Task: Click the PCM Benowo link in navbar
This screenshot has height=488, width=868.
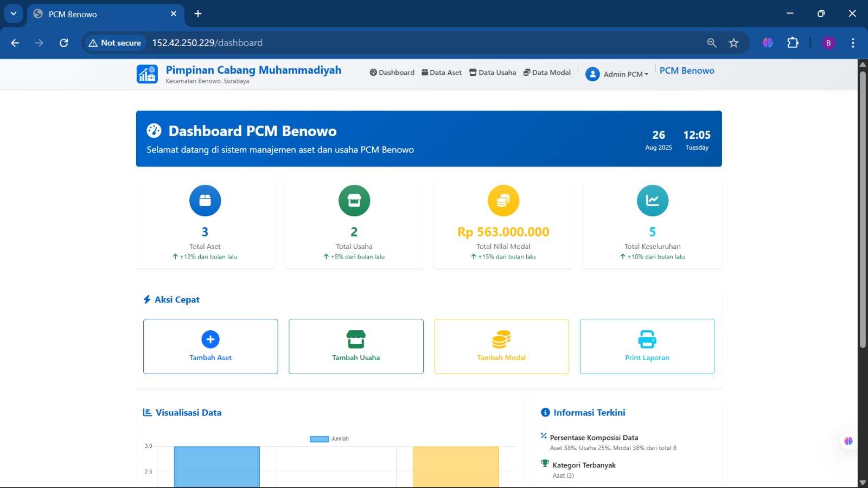Action: point(687,70)
